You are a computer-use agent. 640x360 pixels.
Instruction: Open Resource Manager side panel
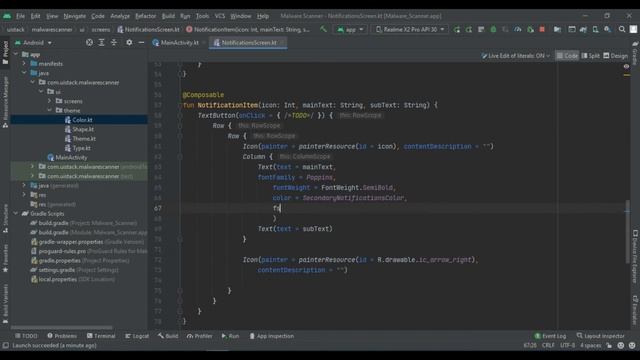[x=5, y=102]
